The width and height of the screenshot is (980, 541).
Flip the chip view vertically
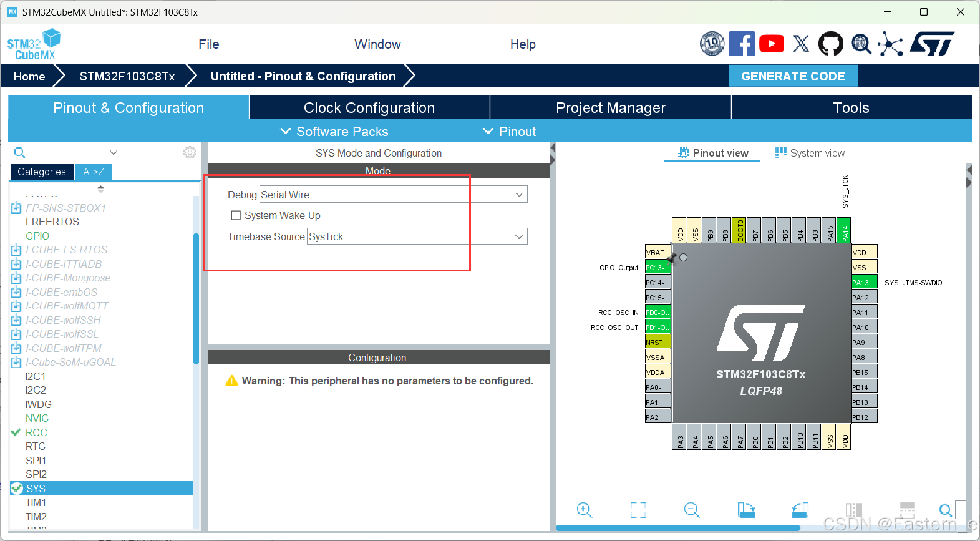point(907,510)
